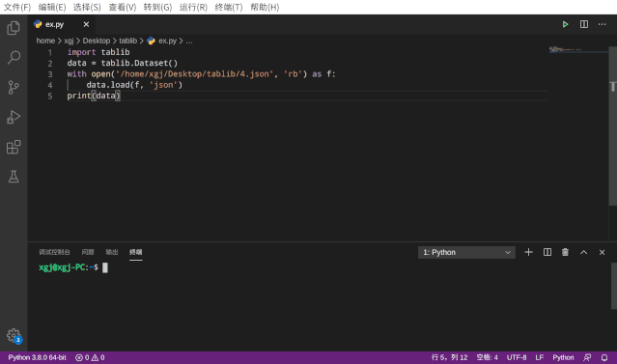Screen dimensions: 617x364
Task: Click on 'data = tablib.Dataset()' line
Action: (123, 63)
